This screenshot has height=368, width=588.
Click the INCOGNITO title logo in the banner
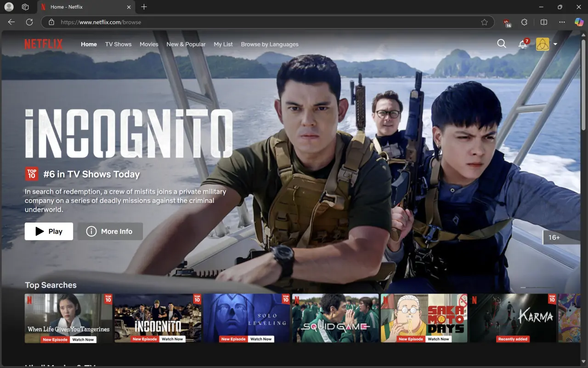pos(129,134)
